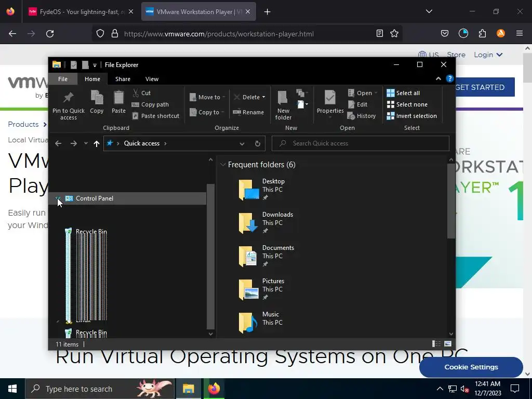
Task: Click the Paste ribbon icon
Action: (x=118, y=102)
